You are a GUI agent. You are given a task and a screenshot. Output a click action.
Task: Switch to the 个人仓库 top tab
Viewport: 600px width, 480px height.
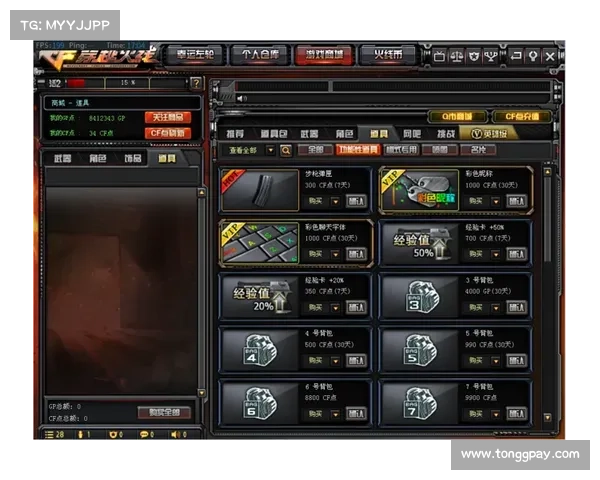tap(257, 55)
